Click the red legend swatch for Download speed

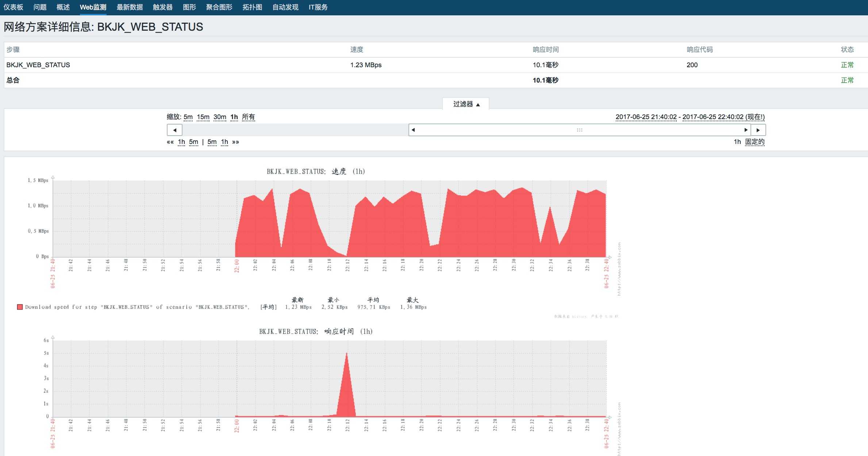coord(20,307)
